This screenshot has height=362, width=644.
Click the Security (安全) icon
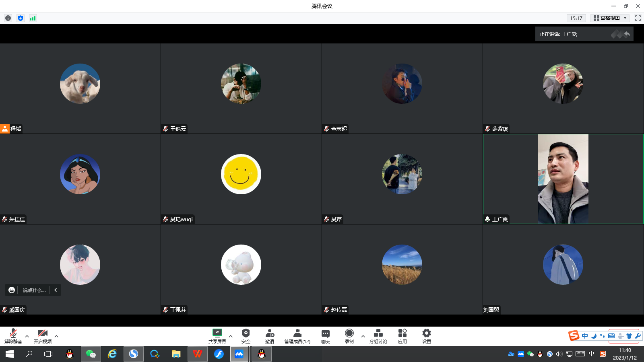pos(246,336)
